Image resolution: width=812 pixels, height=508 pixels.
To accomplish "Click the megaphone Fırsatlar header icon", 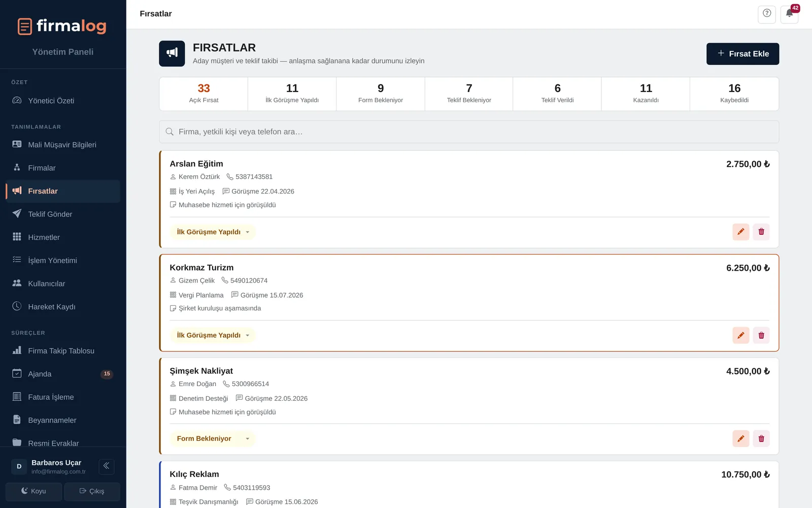I will coord(172,54).
